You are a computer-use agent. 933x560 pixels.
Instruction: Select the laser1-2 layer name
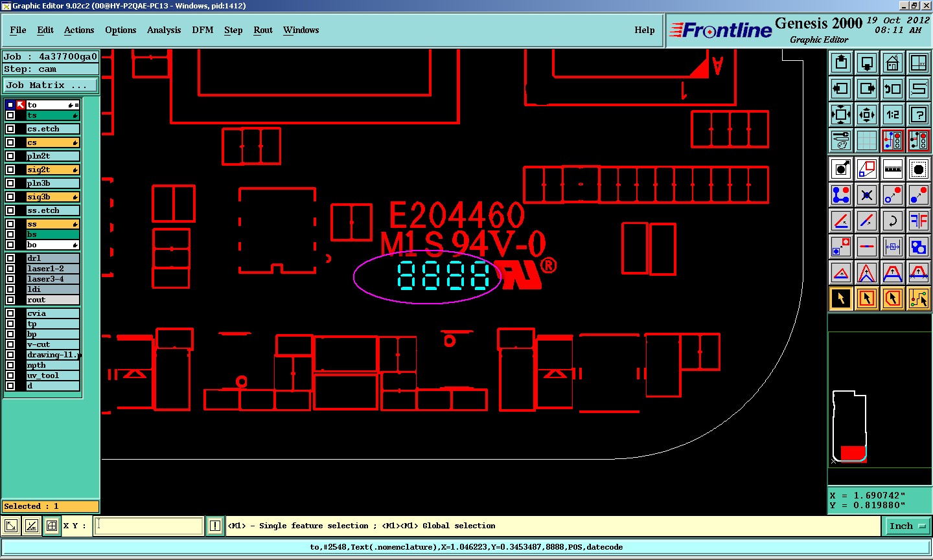coord(52,269)
